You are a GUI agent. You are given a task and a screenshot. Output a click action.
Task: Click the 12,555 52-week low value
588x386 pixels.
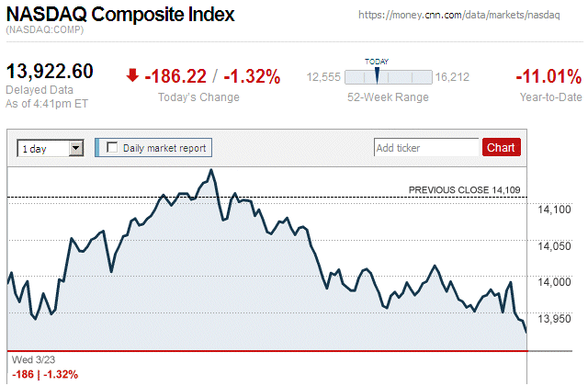pos(323,77)
